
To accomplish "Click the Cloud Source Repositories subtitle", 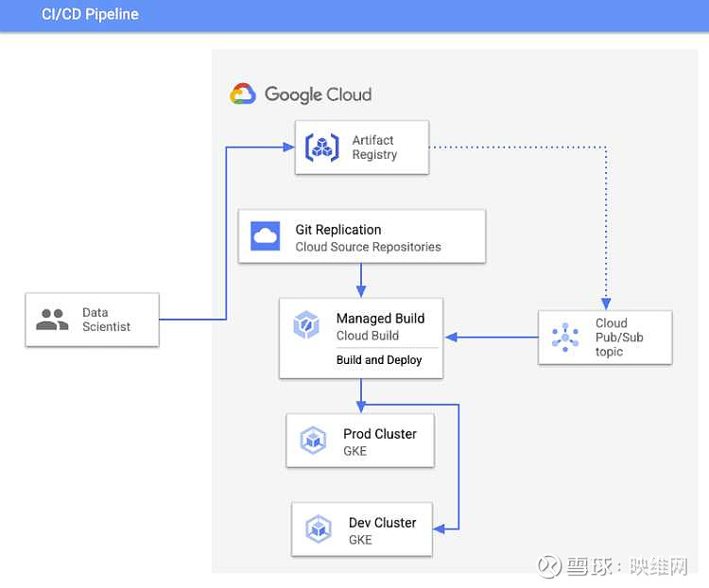I will (x=368, y=247).
